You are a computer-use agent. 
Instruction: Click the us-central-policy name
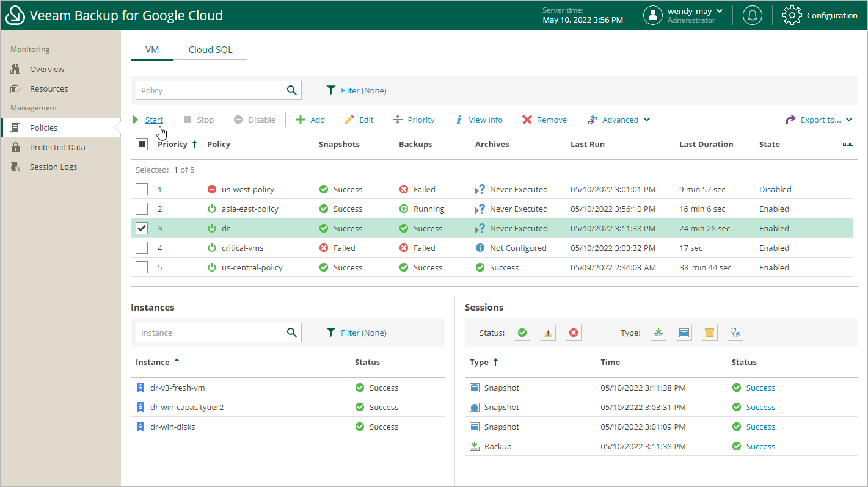point(252,267)
